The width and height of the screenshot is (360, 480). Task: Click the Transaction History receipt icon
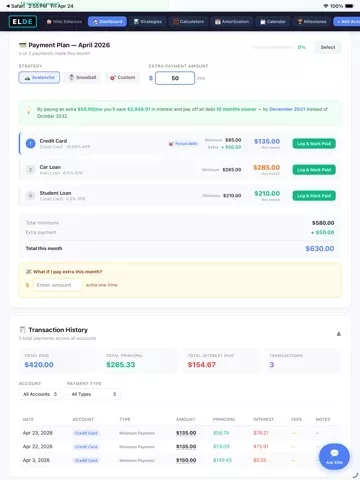point(22,330)
